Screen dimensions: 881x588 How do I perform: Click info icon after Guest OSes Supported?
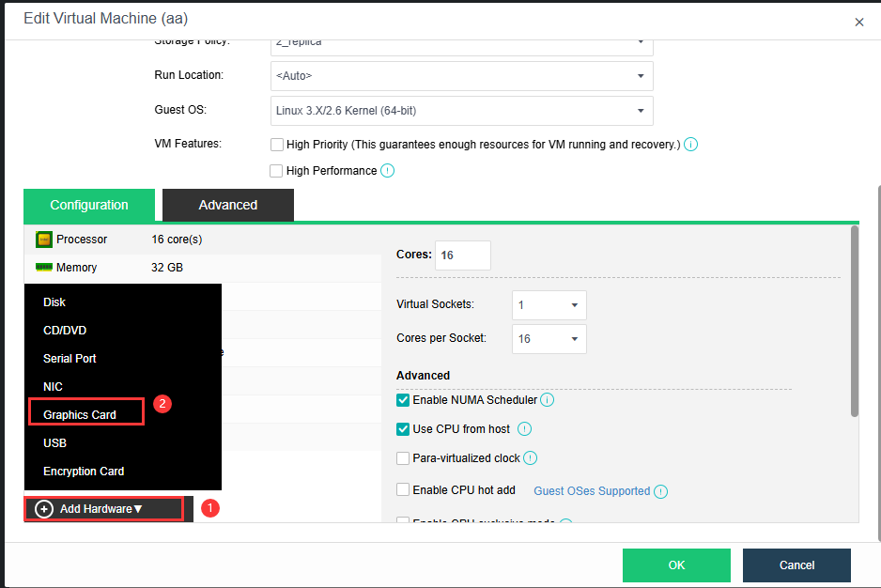coord(661,491)
